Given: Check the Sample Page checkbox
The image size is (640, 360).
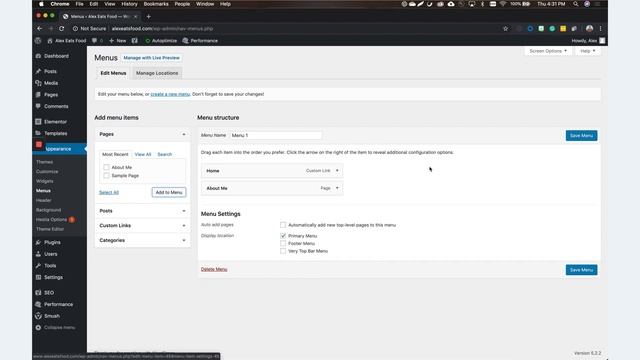Looking at the screenshot, I should click(x=107, y=176).
